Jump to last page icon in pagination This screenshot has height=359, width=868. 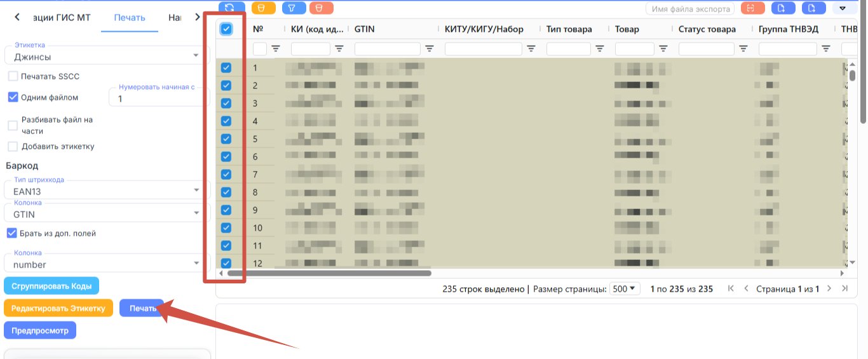[x=844, y=288]
